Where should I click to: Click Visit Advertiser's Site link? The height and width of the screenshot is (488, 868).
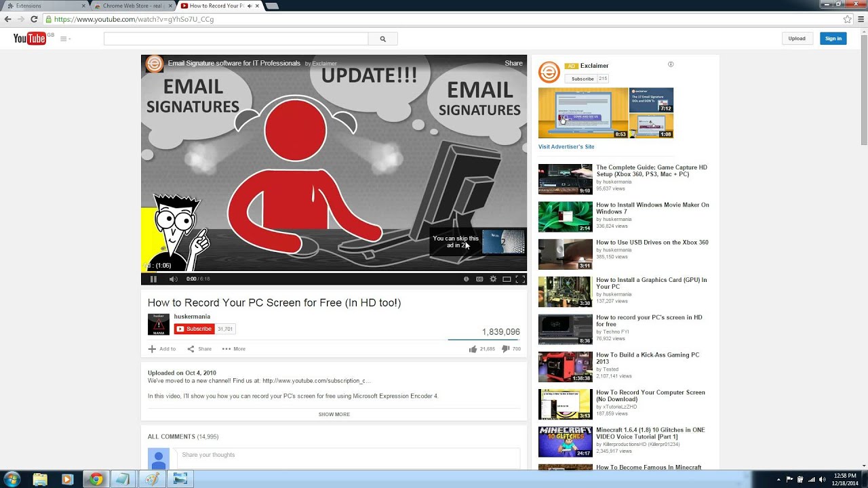pyautogui.click(x=566, y=146)
